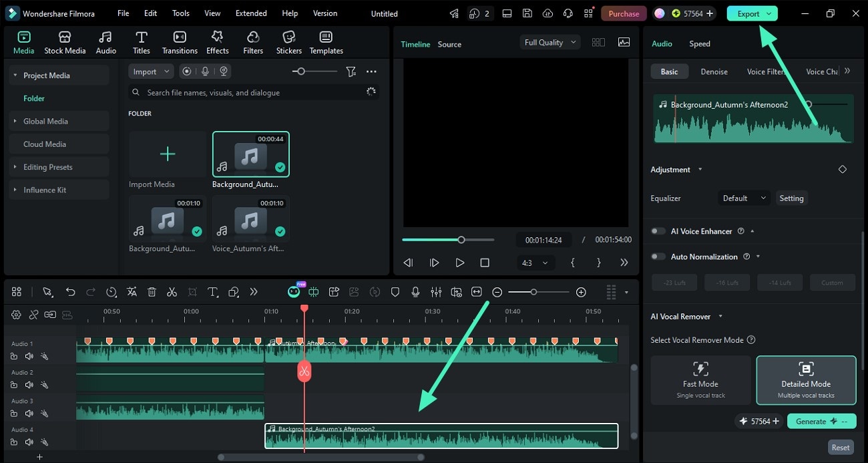The width and height of the screenshot is (868, 463).
Task: Open the Edit menu
Action: coord(151,13)
